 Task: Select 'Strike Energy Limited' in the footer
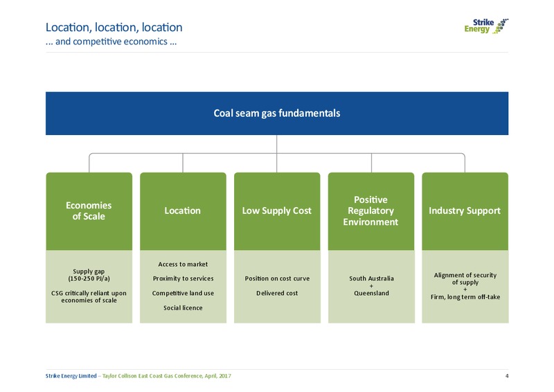click(71, 376)
